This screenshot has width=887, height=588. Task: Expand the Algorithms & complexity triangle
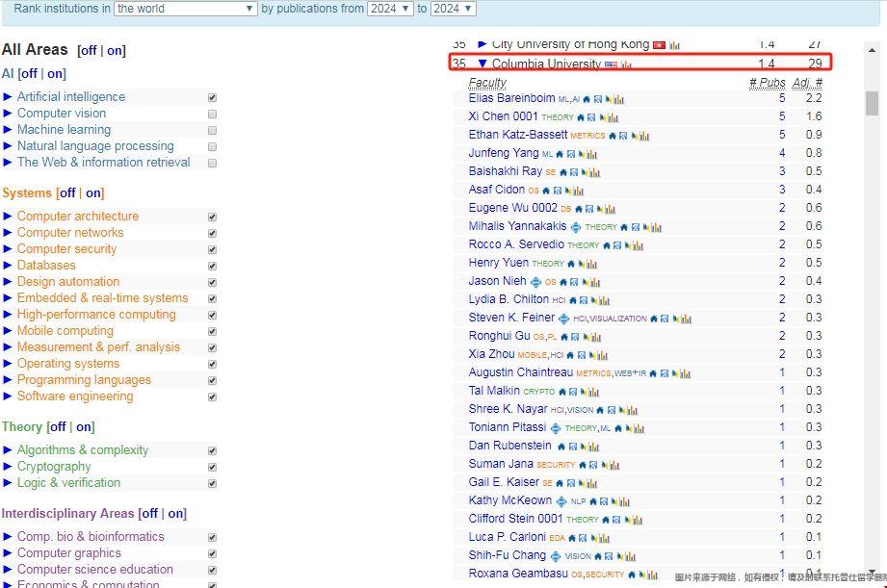(x=8, y=450)
